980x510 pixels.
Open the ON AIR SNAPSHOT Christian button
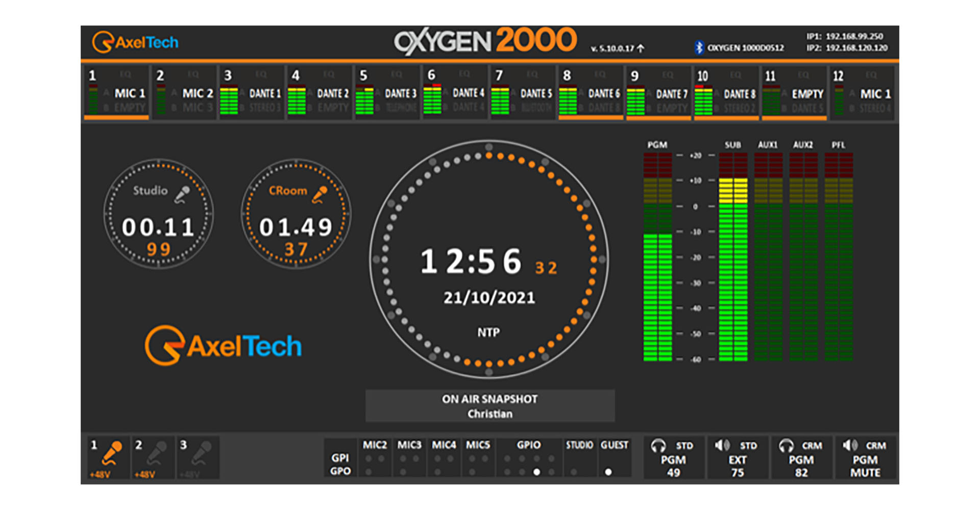coord(489,406)
